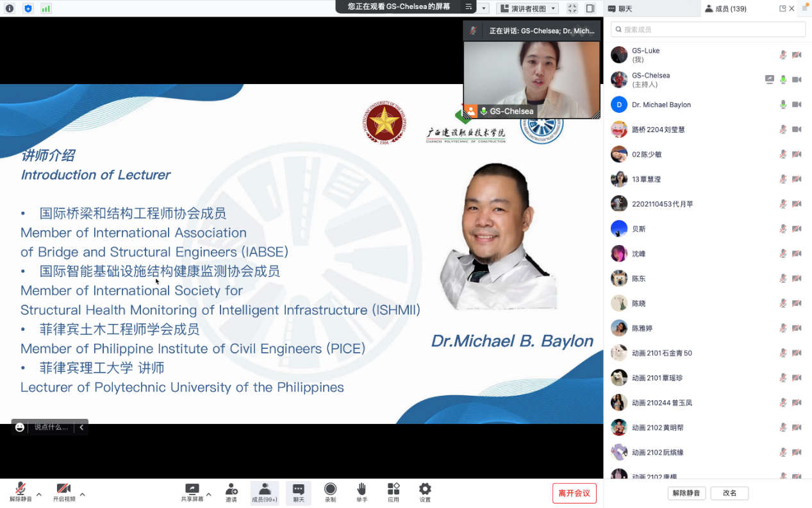Switch to the Chat (聊天) tab

click(652, 8)
